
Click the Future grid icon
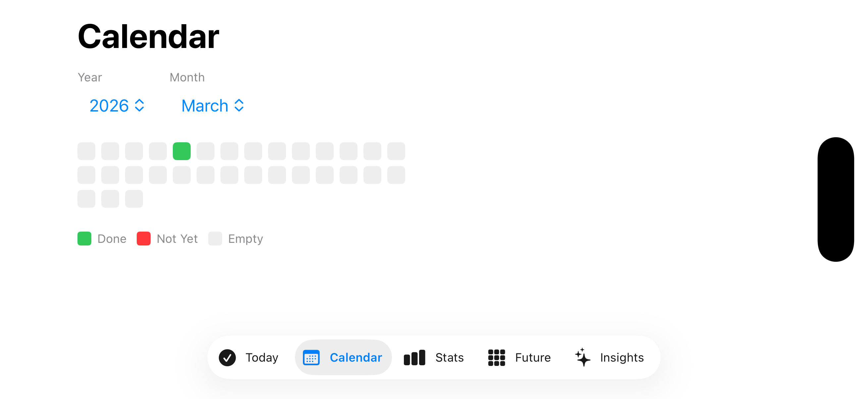[x=496, y=357]
